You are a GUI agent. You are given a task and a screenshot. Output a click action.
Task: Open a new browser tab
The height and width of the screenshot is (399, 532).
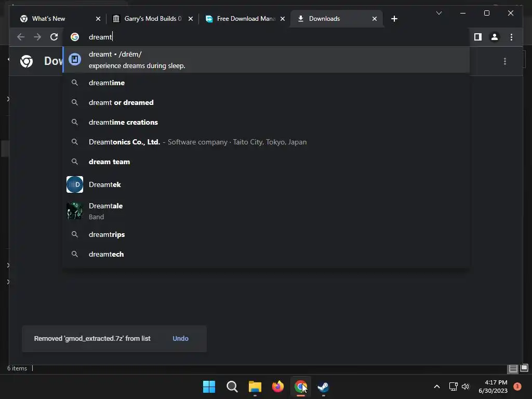coord(394,19)
